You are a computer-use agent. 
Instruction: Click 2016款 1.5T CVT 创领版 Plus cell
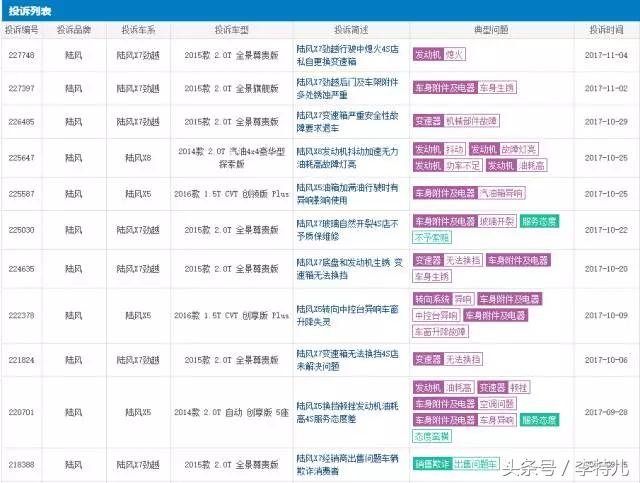[x=231, y=194]
